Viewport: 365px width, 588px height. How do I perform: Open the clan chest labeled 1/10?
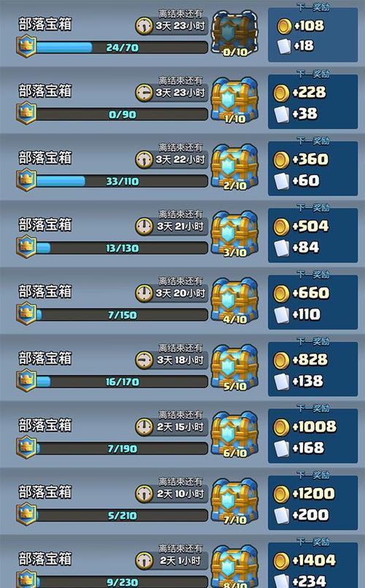click(x=235, y=100)
